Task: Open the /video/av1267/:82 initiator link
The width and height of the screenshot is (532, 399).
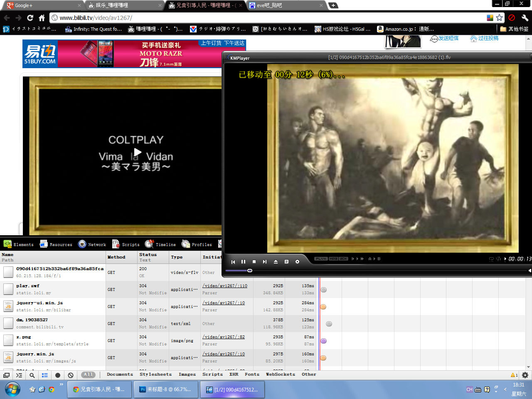Action: pyautogui.click(x=224, y=337)
